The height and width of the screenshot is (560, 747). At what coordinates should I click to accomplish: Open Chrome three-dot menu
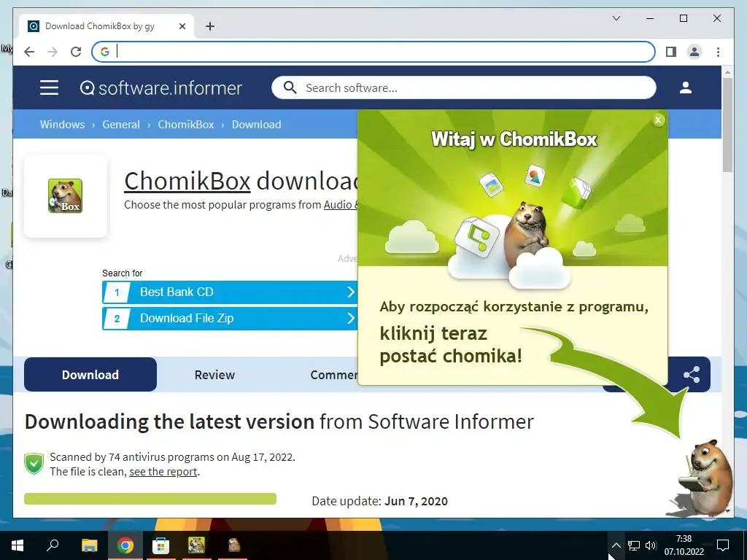(x=718, y=52)
